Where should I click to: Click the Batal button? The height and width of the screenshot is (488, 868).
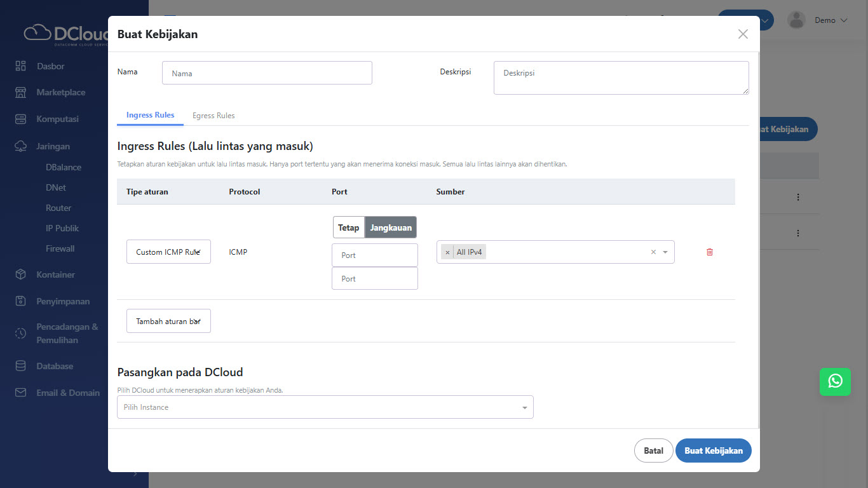point(653,451)
